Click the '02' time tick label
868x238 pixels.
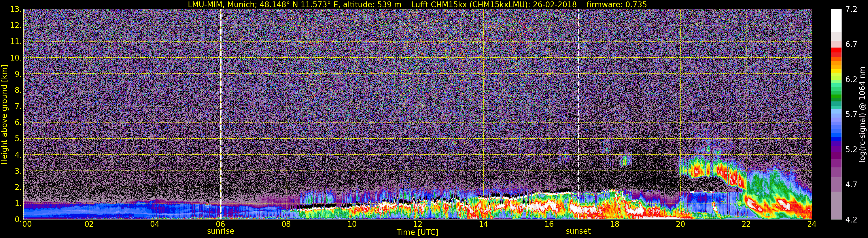coord(89,224)
